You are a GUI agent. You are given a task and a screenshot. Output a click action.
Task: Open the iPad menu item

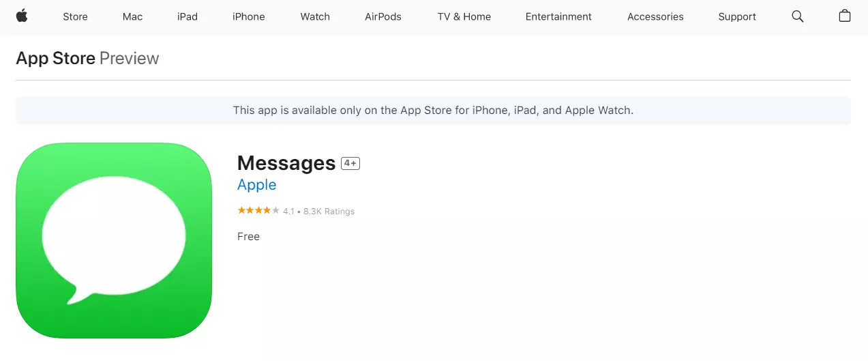click(x=188, y=16)
